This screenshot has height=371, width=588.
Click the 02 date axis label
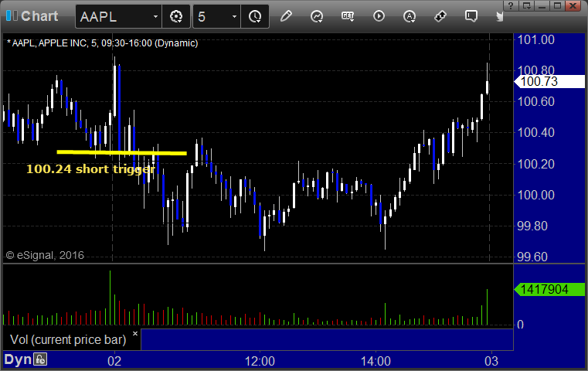pos(114,361)
